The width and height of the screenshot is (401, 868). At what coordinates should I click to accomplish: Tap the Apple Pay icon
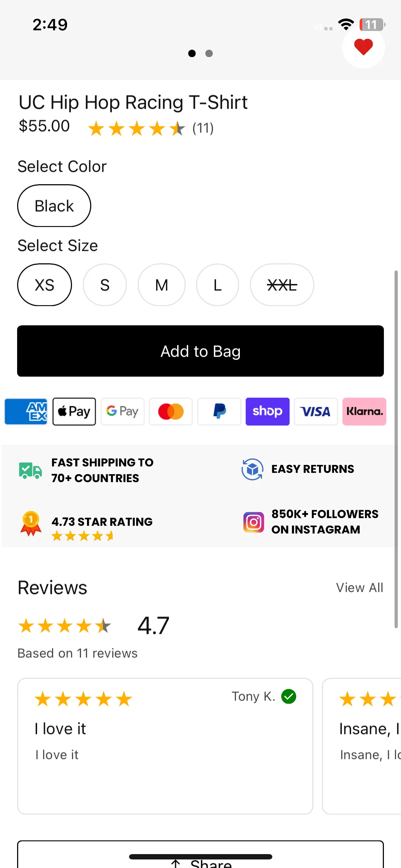pyautogui.click(x=74, y=412)
